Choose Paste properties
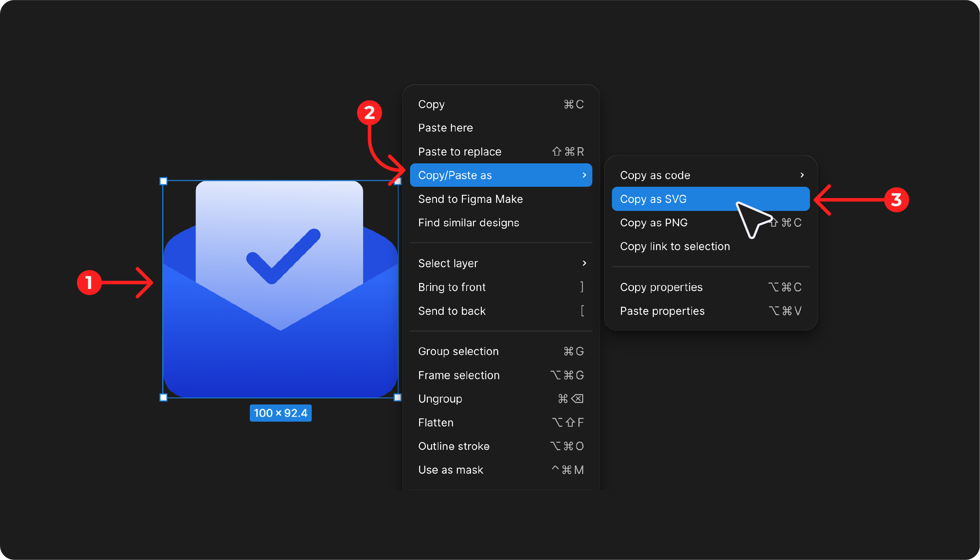This screenshot has height=560, width=980. click(x=662, y=311)
